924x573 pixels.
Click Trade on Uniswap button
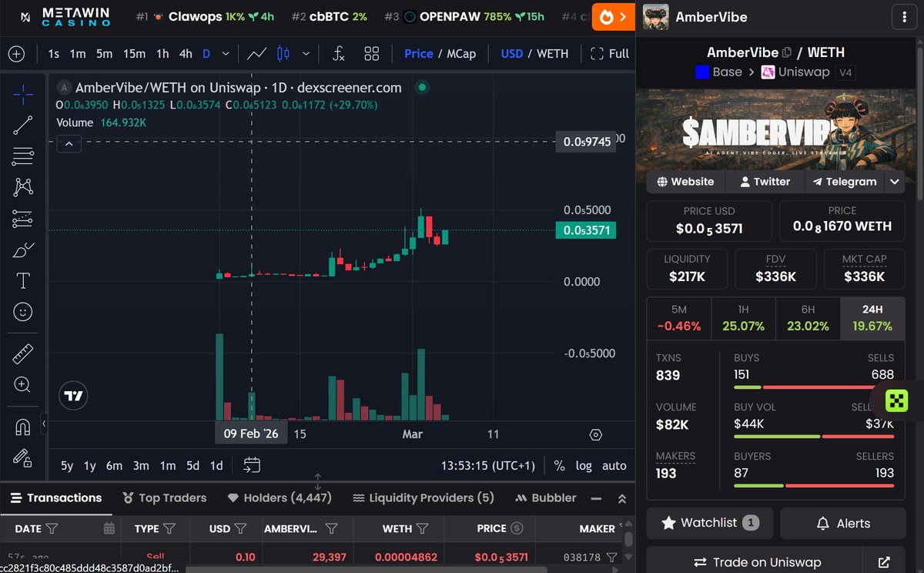[x=755, y=562]
